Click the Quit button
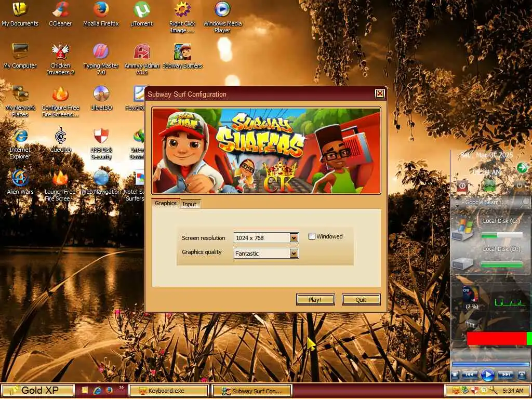This screenshot has width=532, height=399. pos(361,300)
